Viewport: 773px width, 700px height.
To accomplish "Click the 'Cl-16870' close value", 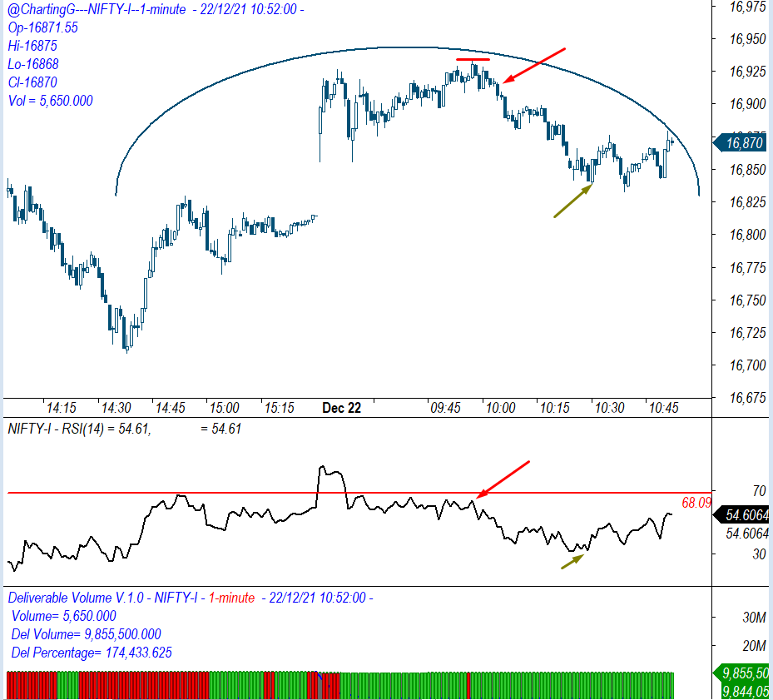I will (32, 82).
